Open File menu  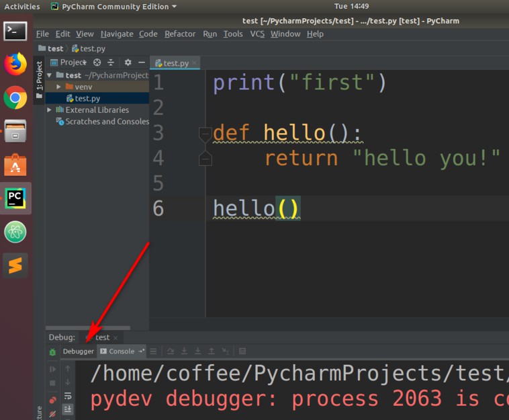click(x=42, y=34)
